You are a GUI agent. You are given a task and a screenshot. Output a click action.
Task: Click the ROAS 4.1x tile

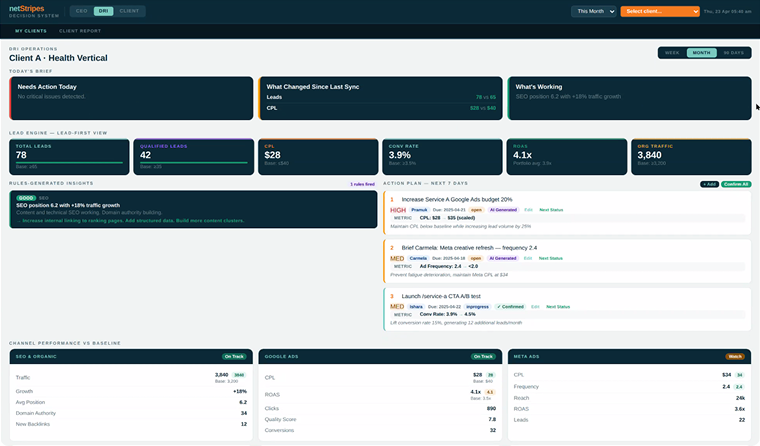pos(567,157)
